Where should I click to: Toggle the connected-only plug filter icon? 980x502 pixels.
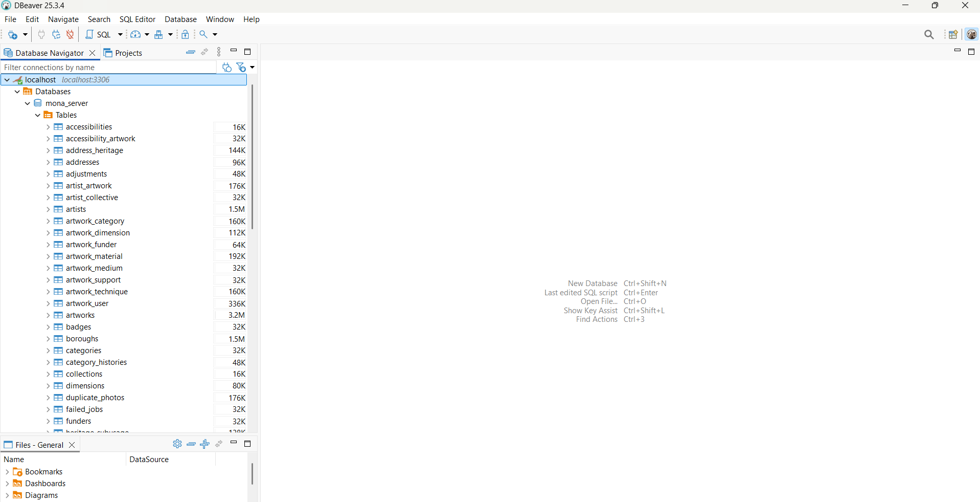click(x=227, y=68)
